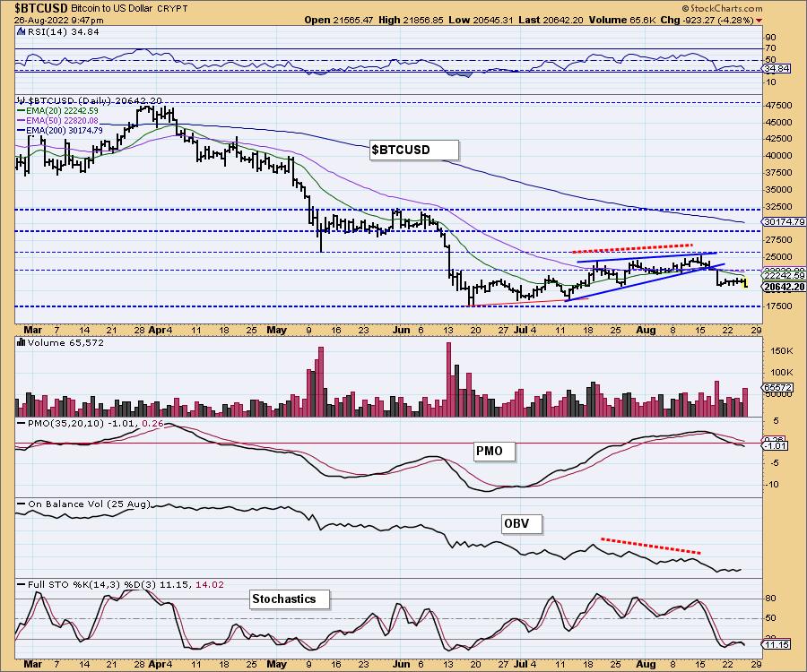The image size is (807, 672).
Task: Click the Chg -923.27 (-4.28%) value
Action: [707, 20]
